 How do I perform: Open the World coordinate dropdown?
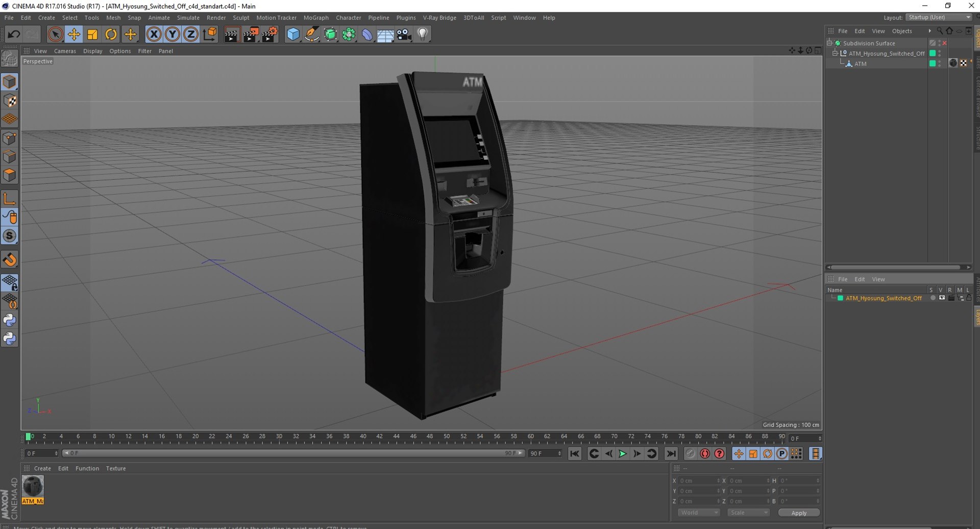point(699,513)
